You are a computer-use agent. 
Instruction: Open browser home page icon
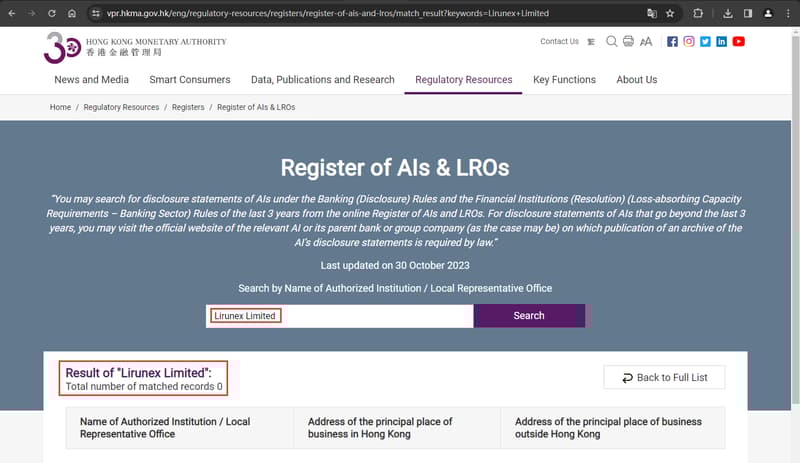pos(72,13)
